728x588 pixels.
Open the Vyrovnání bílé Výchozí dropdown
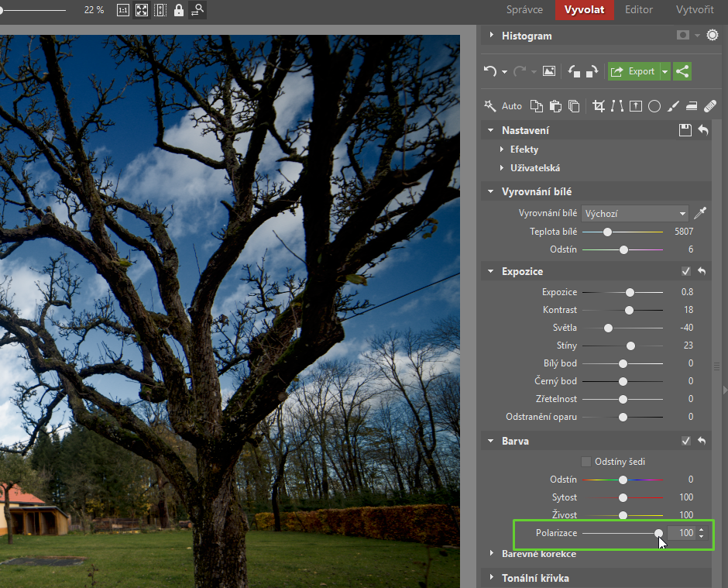tap(635, 214)
